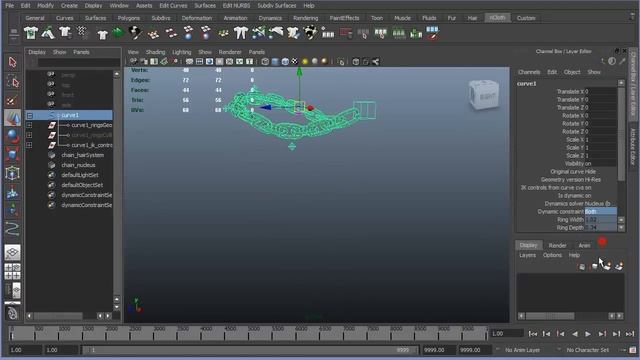Collapse the curve1 node in outliner
640x360 pixels.
coord(29,116)
